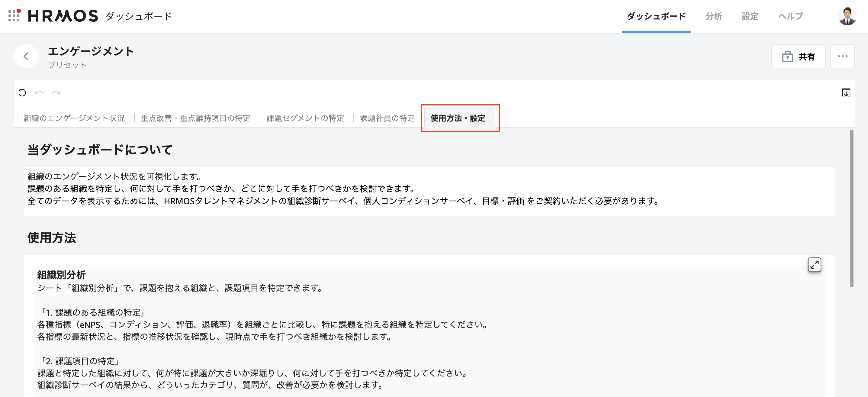Open the app launcher grid icon
868x397 pixels.
click(14, 16)
